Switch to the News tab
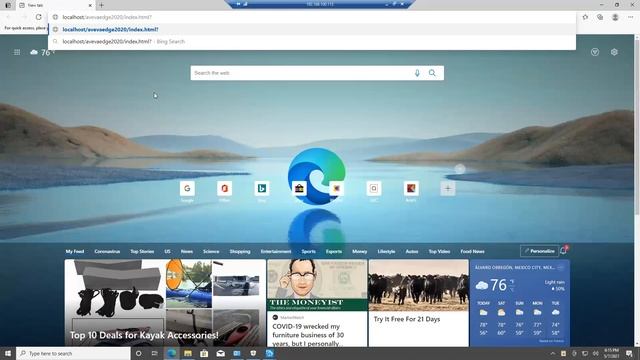This screenshot has width=640, height=360. [187, 251]
